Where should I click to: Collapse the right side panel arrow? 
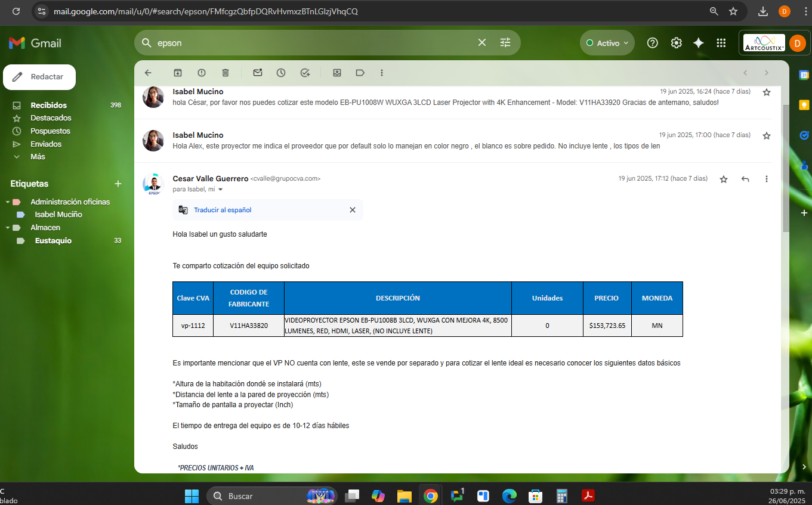804,467
